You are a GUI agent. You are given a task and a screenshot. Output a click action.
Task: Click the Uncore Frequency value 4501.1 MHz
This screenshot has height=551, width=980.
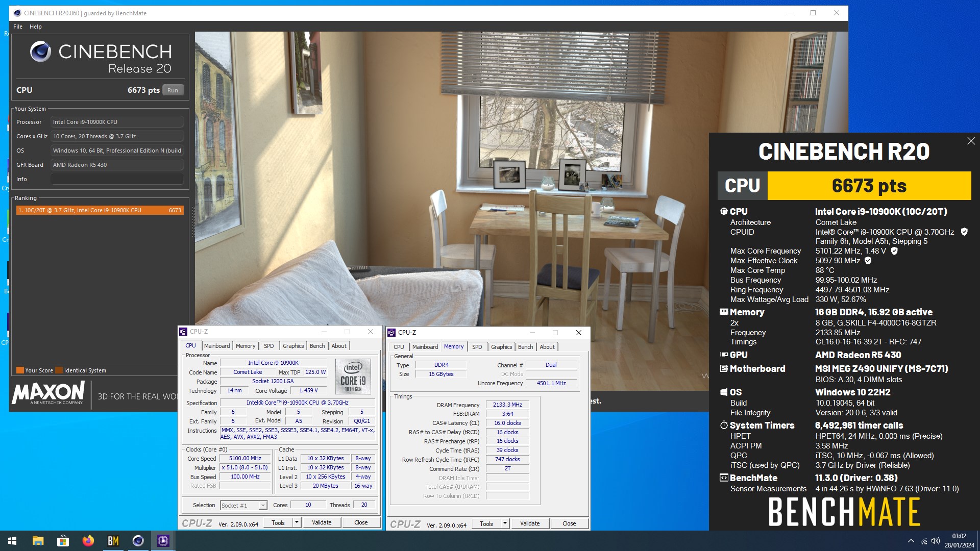point(551,383)
